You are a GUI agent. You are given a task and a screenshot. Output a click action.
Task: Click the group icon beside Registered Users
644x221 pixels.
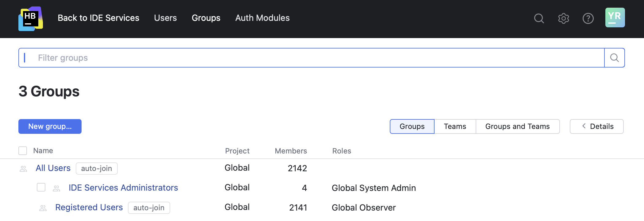43,208
